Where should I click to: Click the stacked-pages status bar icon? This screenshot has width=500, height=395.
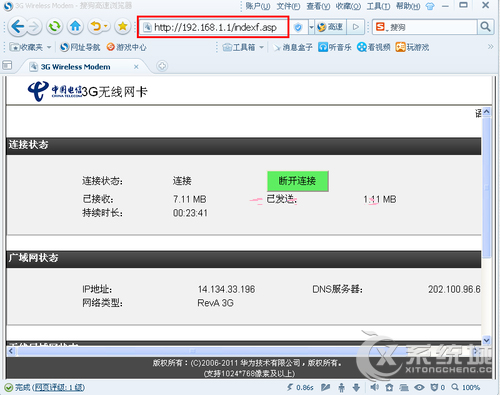pos(404,387)
